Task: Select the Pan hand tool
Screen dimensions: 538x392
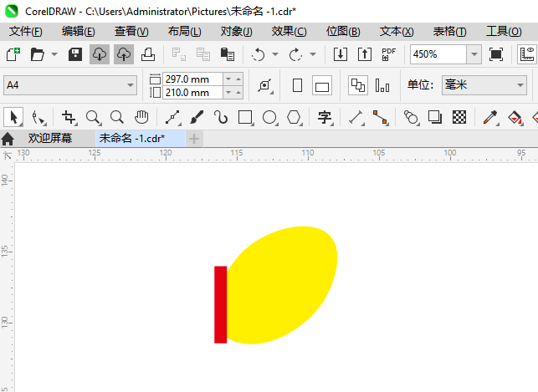Action: click(141, 118)
